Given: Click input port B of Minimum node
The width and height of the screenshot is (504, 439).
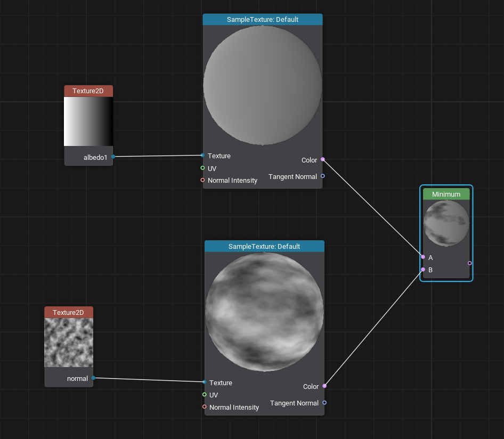Looking at the screenshot, I should tap(423, 269).
